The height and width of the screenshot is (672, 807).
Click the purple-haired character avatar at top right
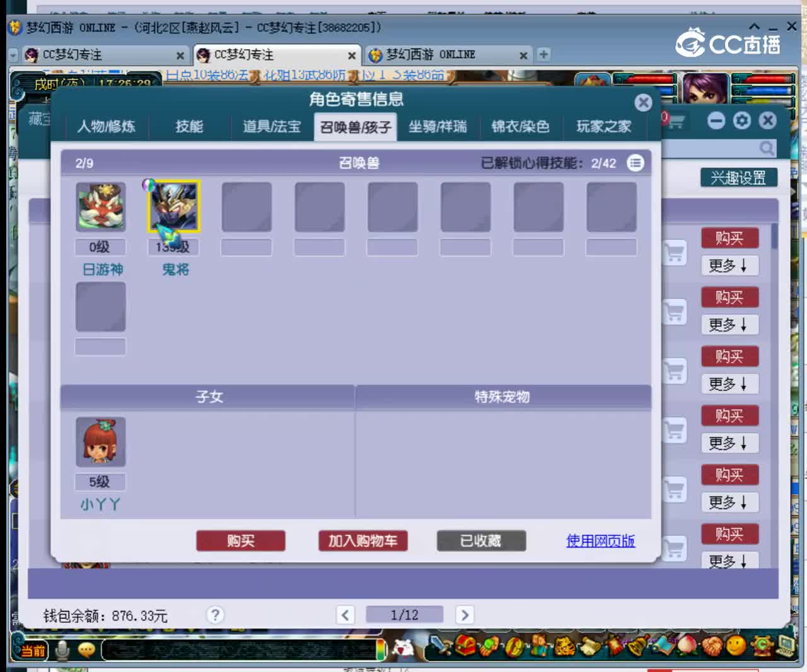click(x=705, y=89)
